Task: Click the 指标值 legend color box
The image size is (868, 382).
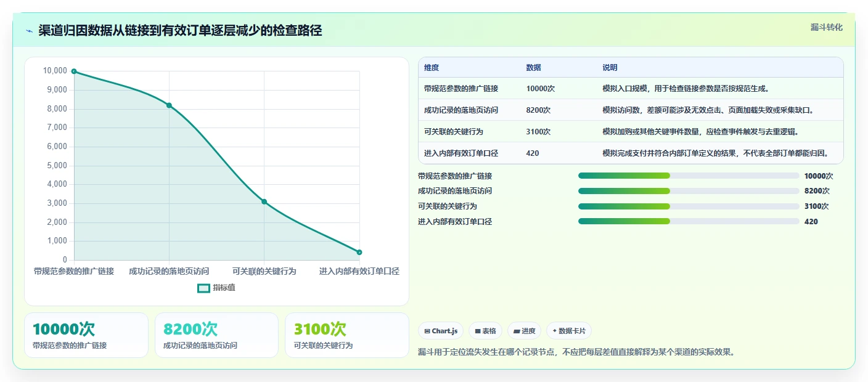Action: pos(203,288)
